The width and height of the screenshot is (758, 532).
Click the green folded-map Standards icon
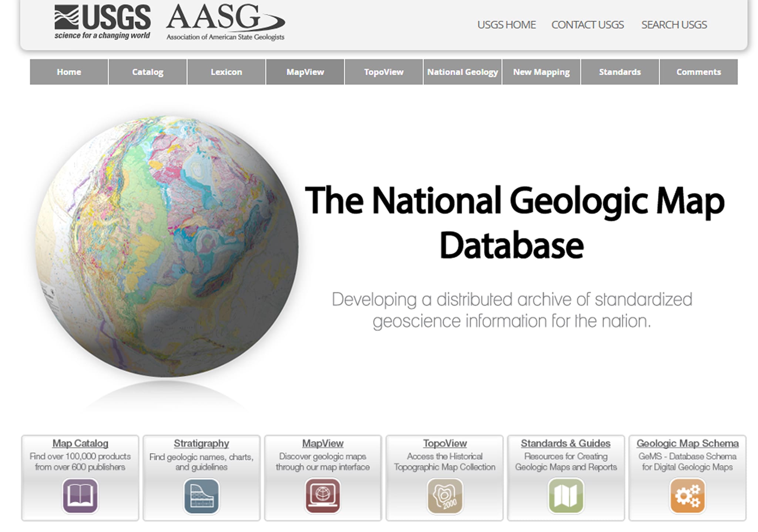point(566,496)
